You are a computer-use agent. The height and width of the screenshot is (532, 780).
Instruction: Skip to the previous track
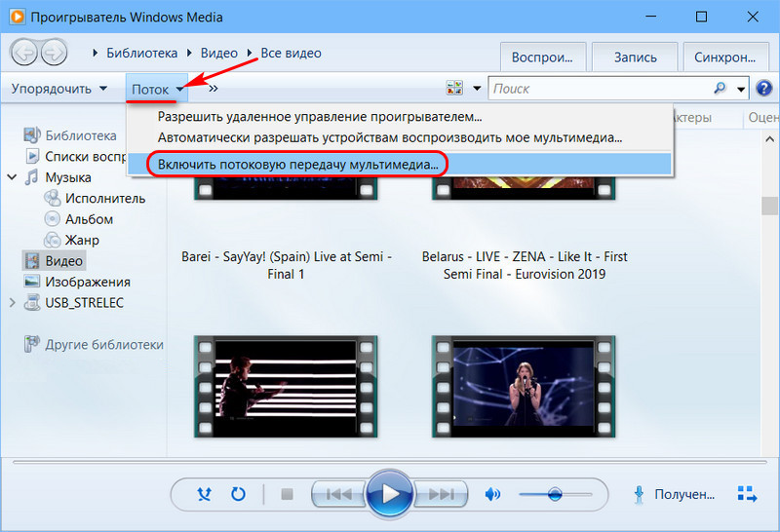339,494
